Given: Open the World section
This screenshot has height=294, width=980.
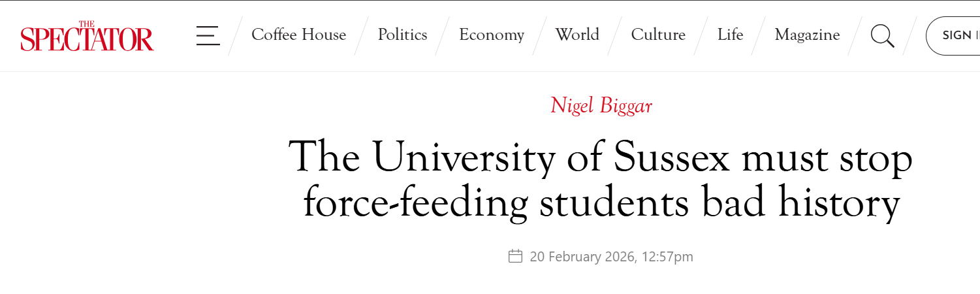Looking at the screenshot, I should point(577,35).
